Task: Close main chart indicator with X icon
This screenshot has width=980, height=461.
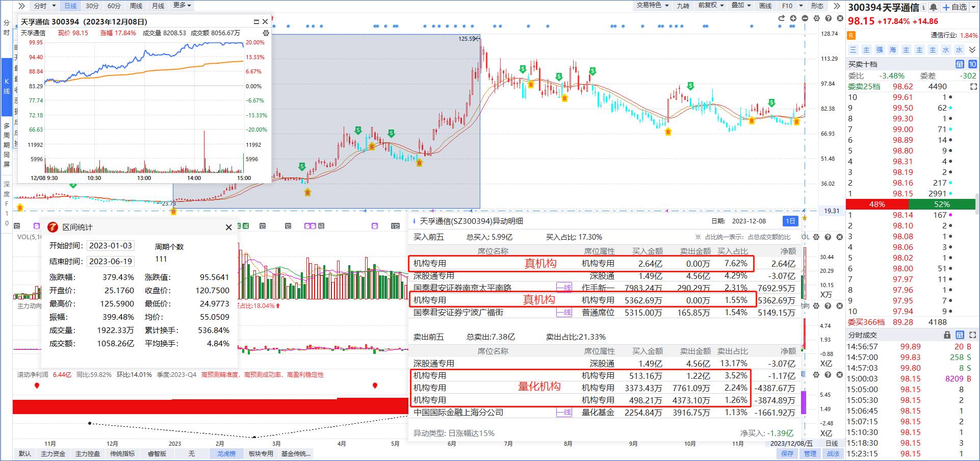Action: (840, 18)
